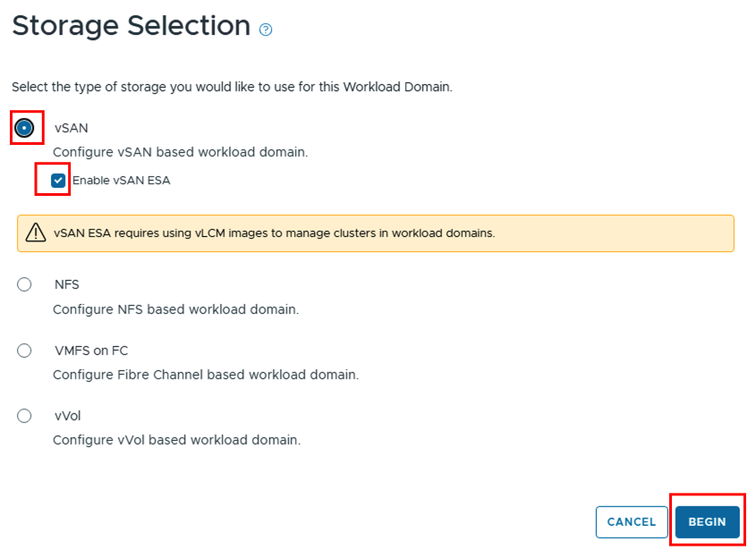Select the vSAN radio button
Screen dimensions: 756x550
tap(24, 128)
